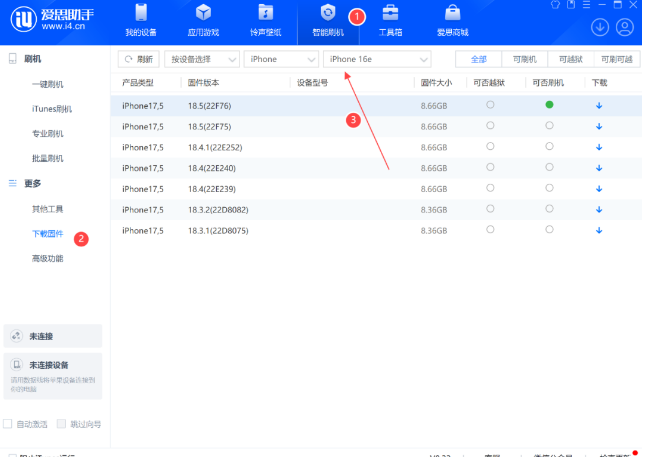This screenshot has height=457, width=646.
Task: Open 我的设备 device tab icon
Action: click(141, 13)
